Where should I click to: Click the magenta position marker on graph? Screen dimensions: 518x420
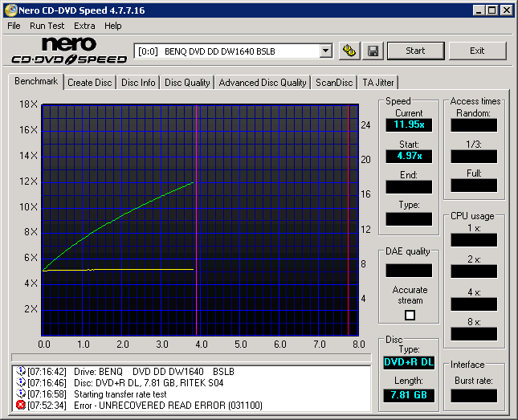tap(197, 217)
